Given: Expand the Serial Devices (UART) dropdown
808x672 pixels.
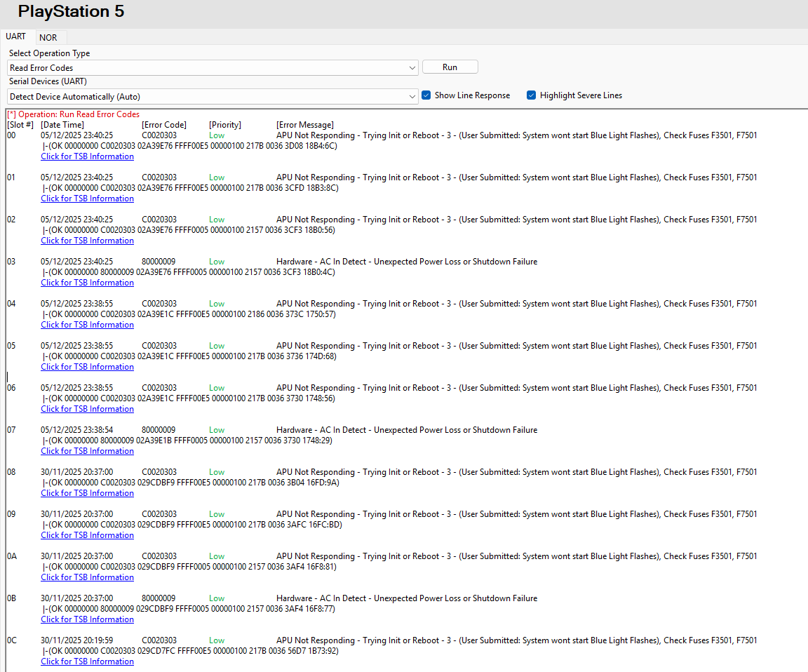Looking at the screenshot, I should point(412,96).
